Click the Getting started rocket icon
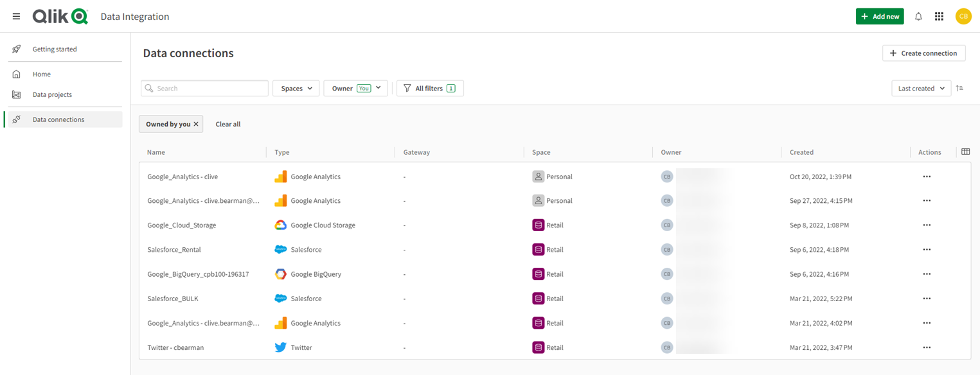 [17, 49]
